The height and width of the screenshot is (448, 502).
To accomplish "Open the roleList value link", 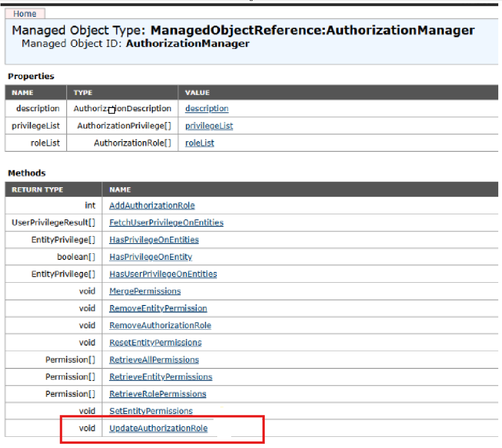I will click(199, 143).
